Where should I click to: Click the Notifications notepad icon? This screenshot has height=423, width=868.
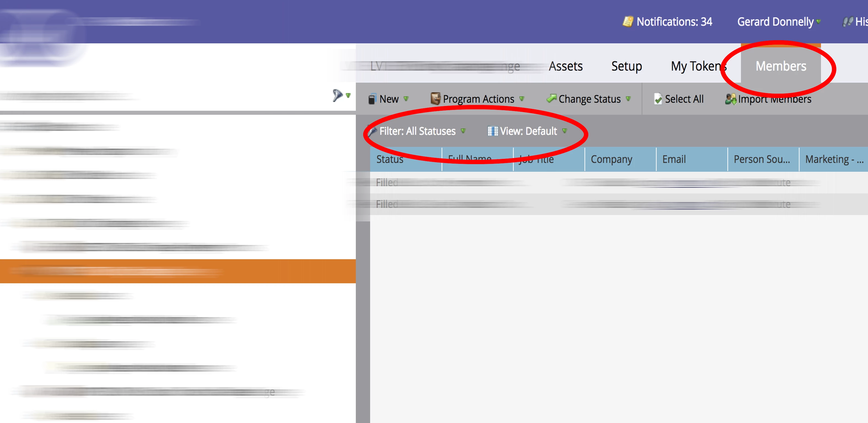click(x=627, y=22)
